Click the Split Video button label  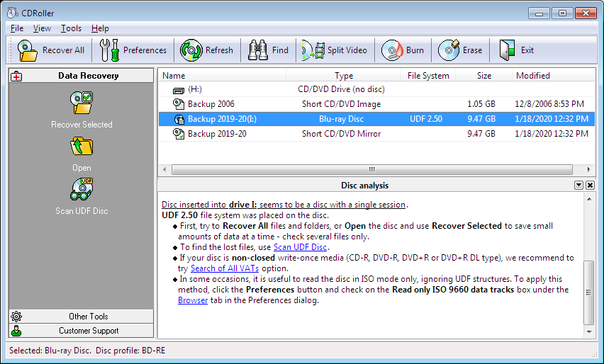347,50
